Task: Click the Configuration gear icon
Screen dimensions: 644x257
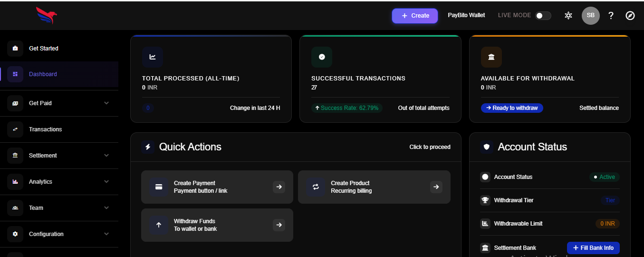Action: [15, 234]
